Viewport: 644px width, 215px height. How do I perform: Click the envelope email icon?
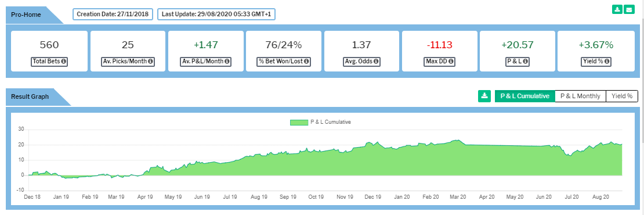coord(628,9)
